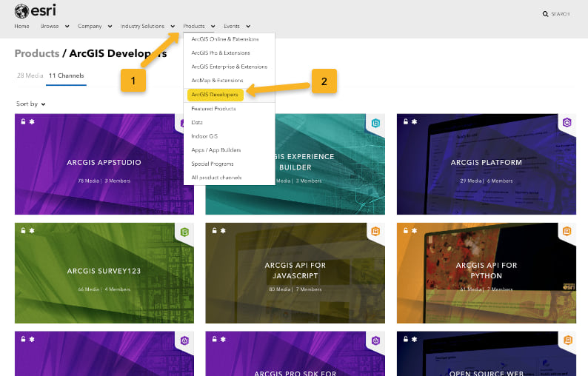This screenshot has width=588, height=376.
Task: Click '78 Media | 3 Members' text
Action: click(x=104, y=181)
